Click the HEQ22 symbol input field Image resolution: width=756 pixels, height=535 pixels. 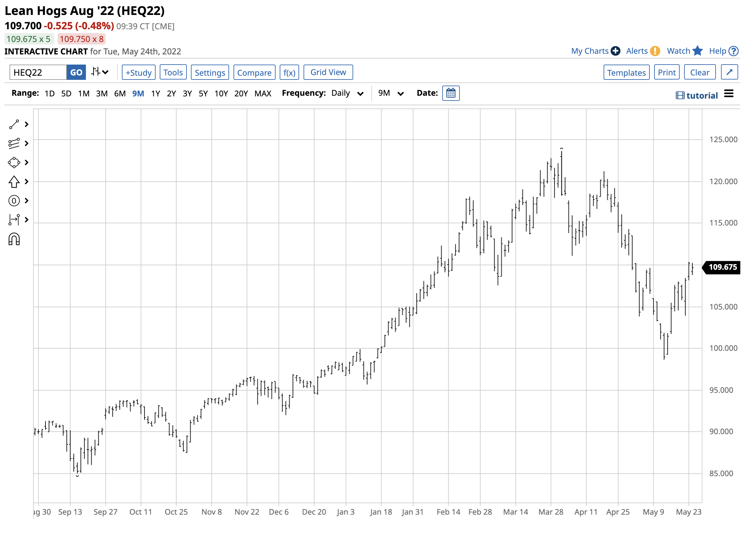click(x=38, y=73)
